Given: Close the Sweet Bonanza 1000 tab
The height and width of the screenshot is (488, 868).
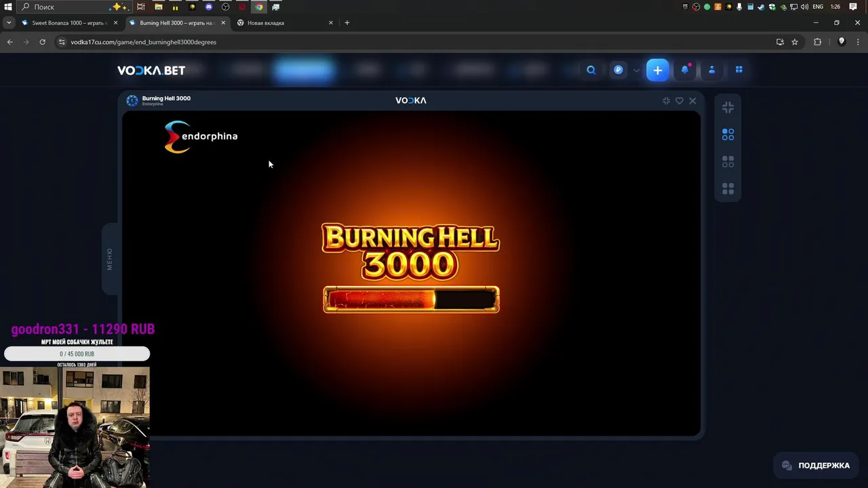Looking at the screenshot, I should point(115,23).
